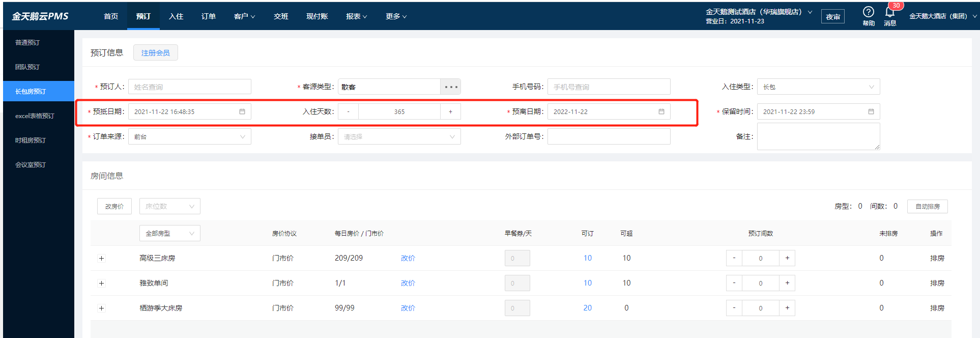Click 改价 link for 雅致单间
Screen dimensions: 980x338
click(408, 283)
